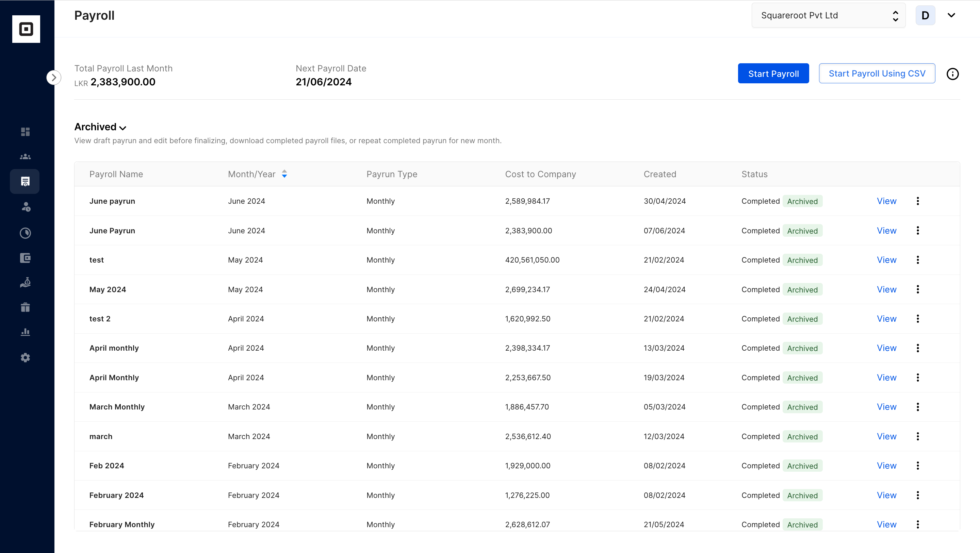Click the D user avatar
This screenshot has width=980, height=553.
pyautogui.click(x=925, y=15)
